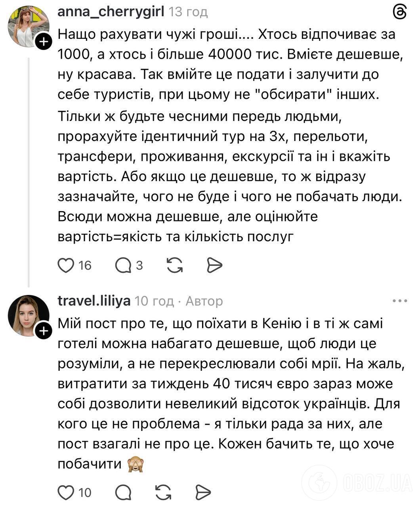Like anna_cherrygirl's comment with 16 likes

pyautogui.click(x=67, y=265)
